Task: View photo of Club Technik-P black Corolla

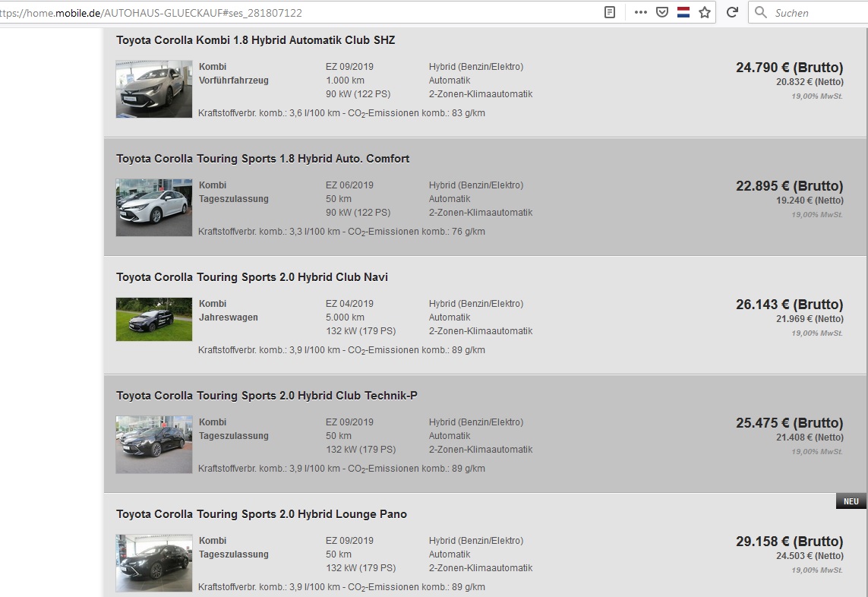Action: [x=154, y=444]
